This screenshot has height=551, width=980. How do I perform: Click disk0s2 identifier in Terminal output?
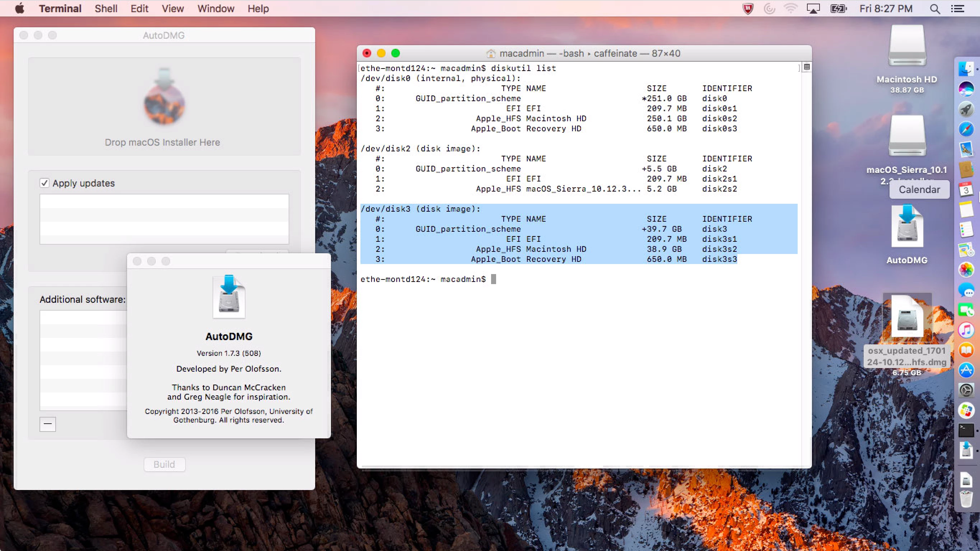pos(719,118)
